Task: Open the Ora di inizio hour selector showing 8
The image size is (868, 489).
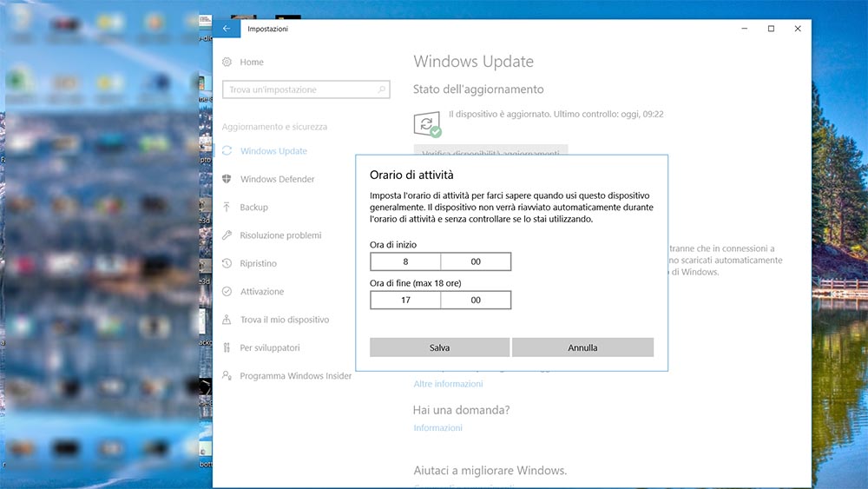Action: coord(405,261)
